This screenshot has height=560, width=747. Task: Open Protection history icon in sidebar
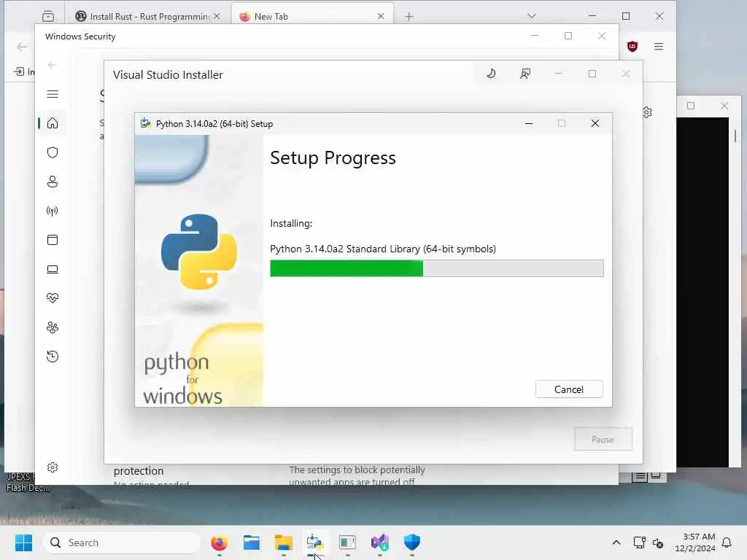53,356
